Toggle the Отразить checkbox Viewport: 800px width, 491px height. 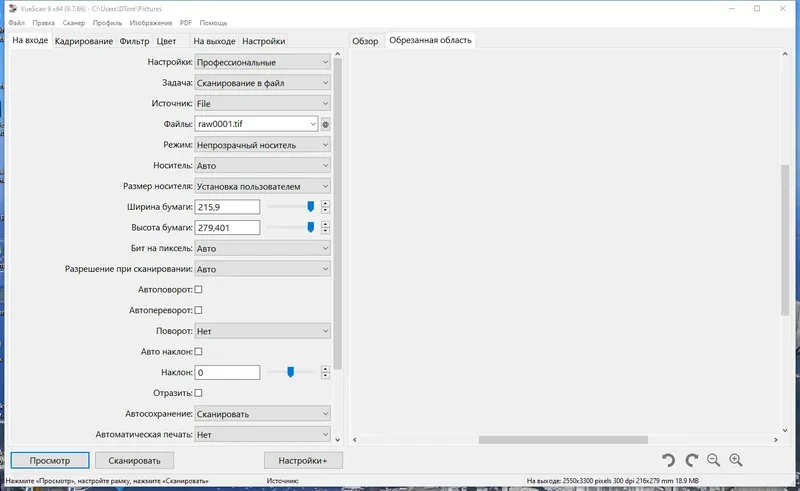point(198,392)
